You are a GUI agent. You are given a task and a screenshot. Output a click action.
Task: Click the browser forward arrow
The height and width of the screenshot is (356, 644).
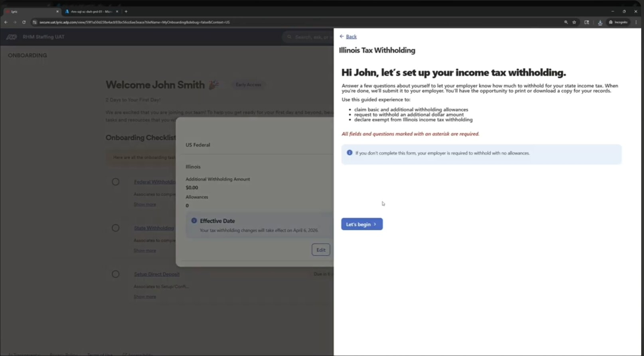[15, 22]
